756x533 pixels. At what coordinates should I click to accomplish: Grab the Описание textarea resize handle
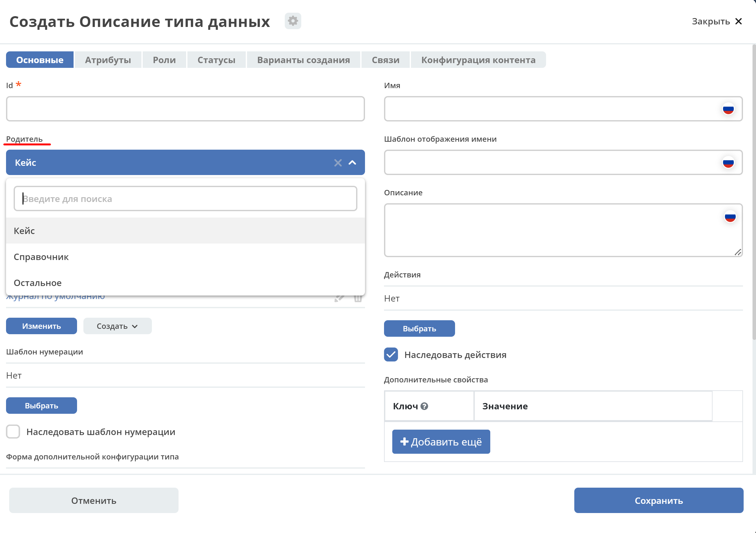point(738,252)
